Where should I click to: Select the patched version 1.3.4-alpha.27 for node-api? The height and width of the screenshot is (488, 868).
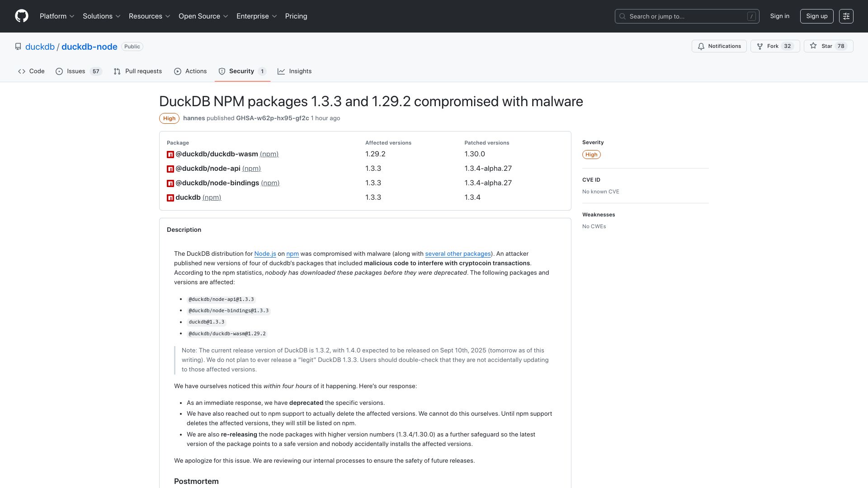pos(488,169)
